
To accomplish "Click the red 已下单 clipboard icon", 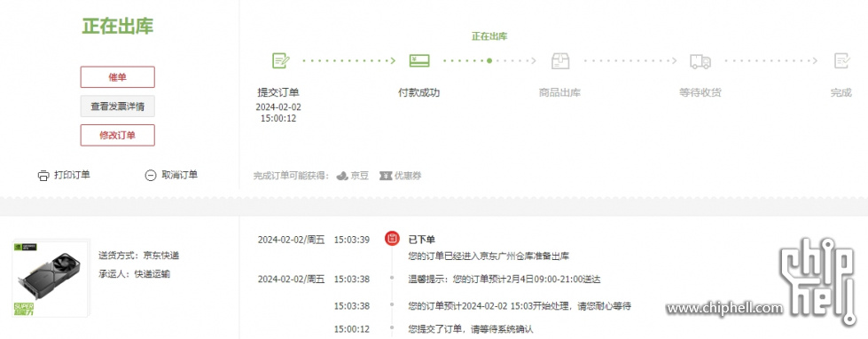I will (x=392, y=239).
